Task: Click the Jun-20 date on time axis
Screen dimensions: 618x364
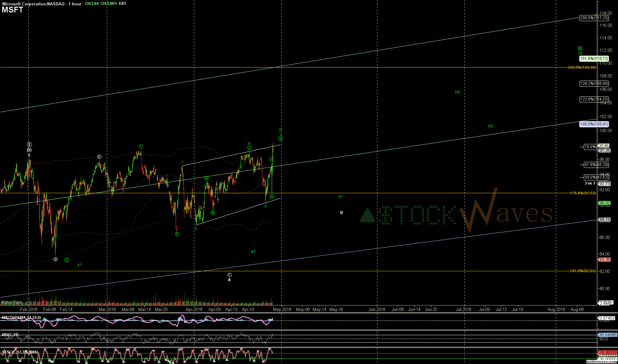Action: coord(431,309)
